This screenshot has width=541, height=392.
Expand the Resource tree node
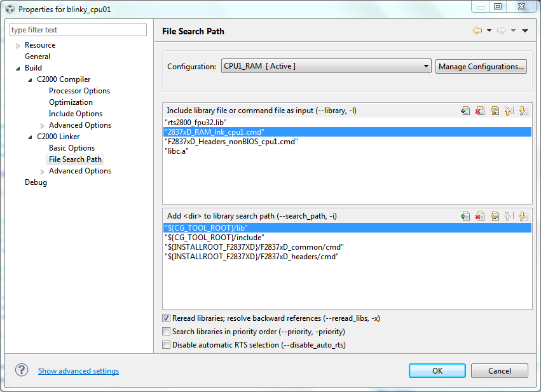[18, 46]
